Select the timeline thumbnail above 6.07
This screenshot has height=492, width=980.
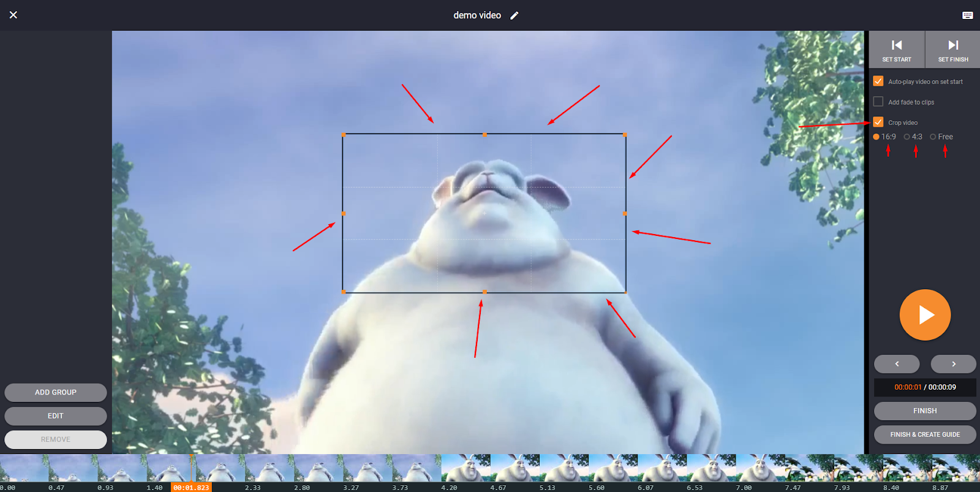click(x=662, y=468)
